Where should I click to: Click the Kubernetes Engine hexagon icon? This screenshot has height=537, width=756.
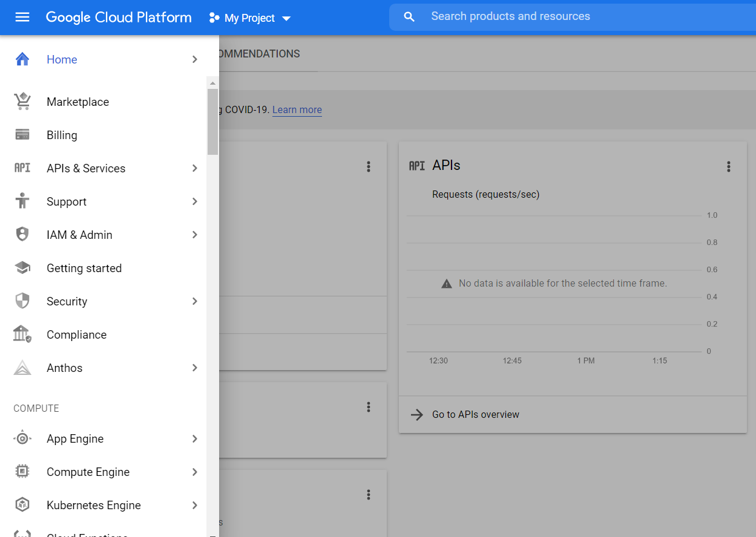(22, 505)
